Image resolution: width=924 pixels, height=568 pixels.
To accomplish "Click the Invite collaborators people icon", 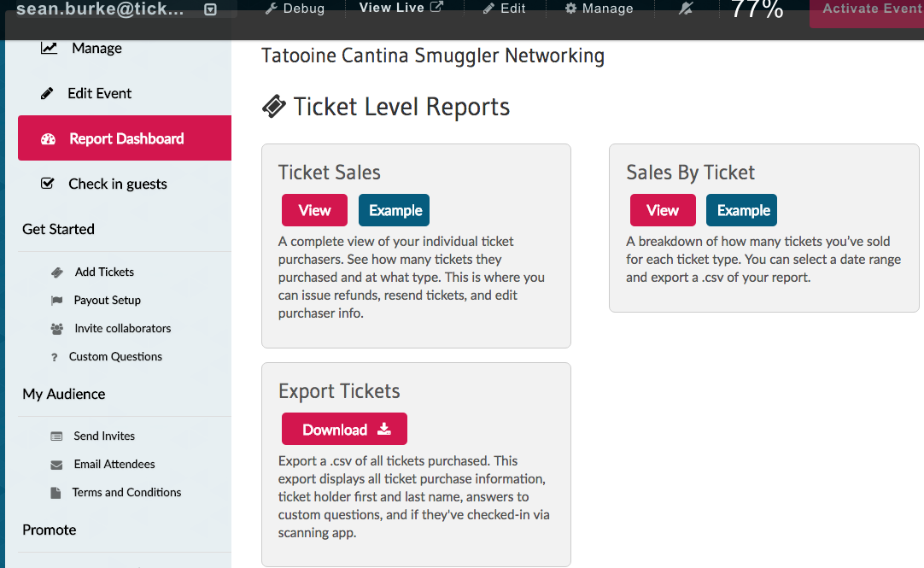I will click(x=57, y=329).
